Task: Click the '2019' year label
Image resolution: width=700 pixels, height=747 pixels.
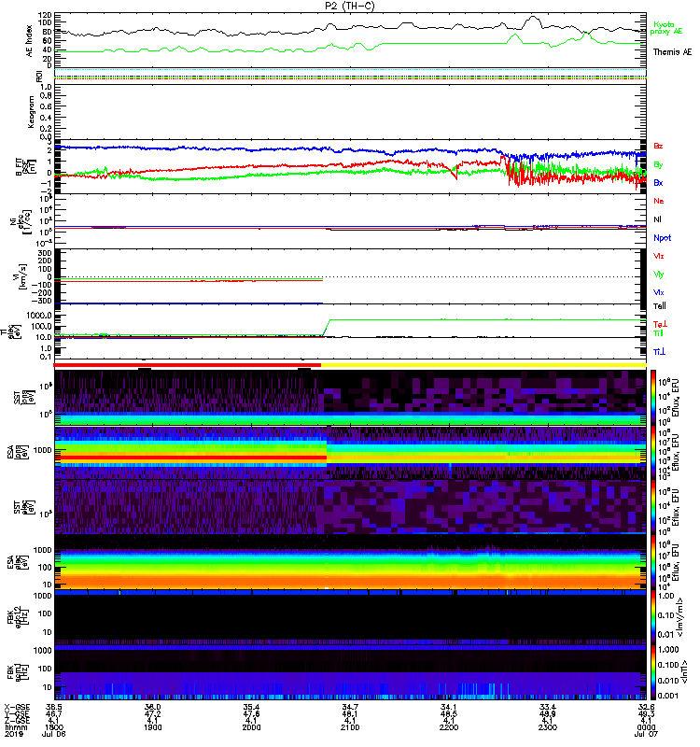Action: pyautogui.click(x=13, y=734)
